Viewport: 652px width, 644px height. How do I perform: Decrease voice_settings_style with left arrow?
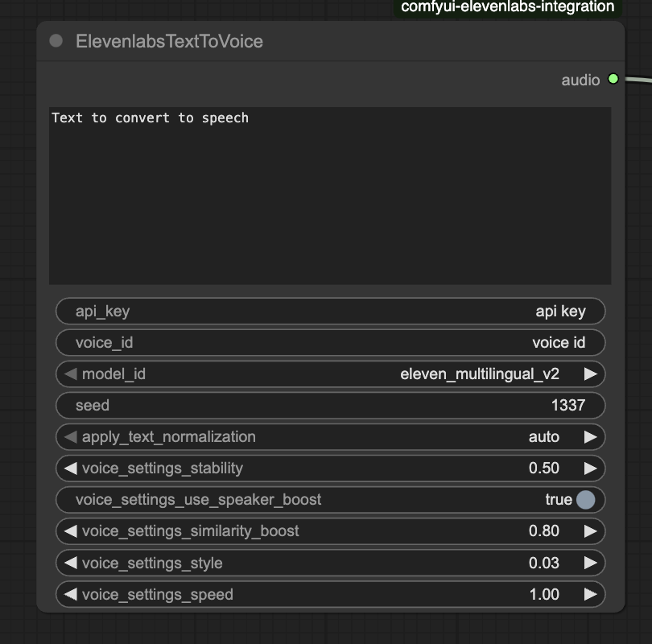70,563
